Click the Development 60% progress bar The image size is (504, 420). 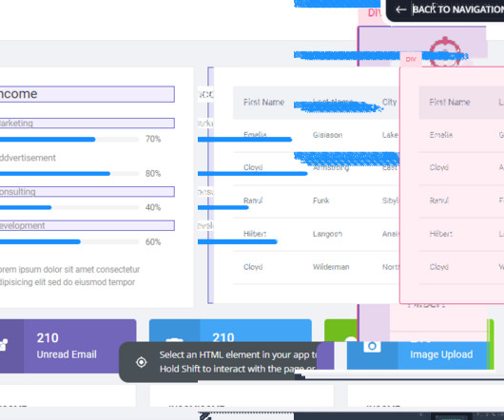pos(69,241)
